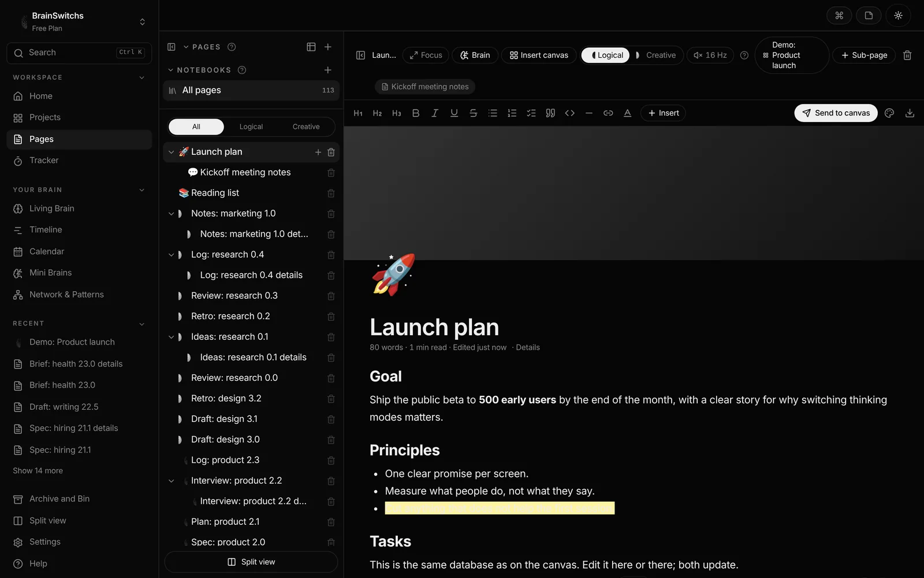Toggle bold formatting in editor toolbar

point(416,113)
